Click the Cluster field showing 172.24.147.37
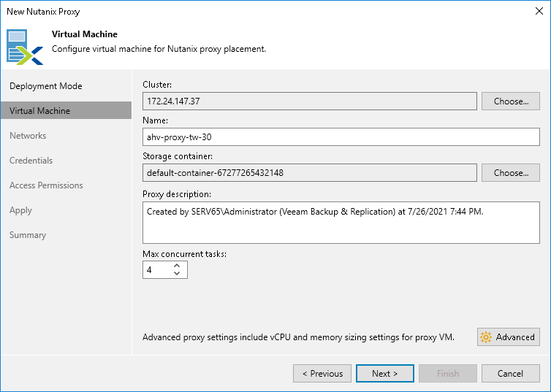Viewport: 551px width, 392px height. (310, 101)
